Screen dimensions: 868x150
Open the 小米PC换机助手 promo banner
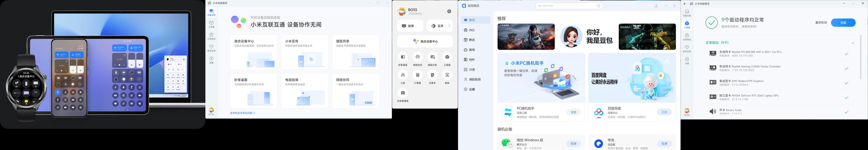(x=541, y=78)
